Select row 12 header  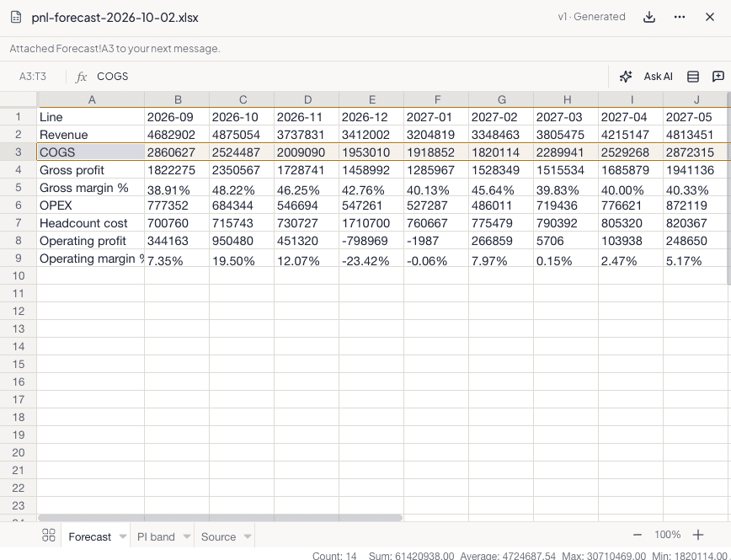[19, 311]
